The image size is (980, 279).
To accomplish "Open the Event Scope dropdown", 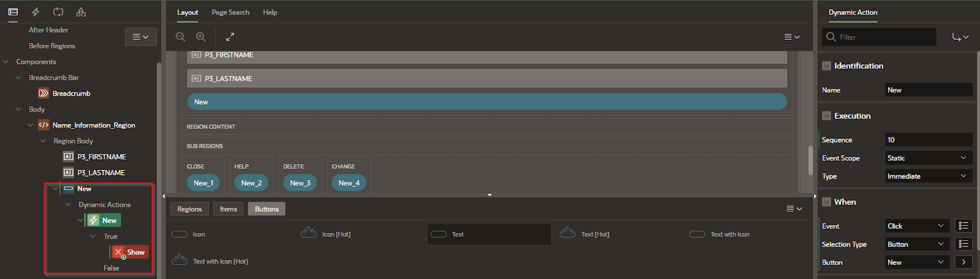I will (929, 158).
